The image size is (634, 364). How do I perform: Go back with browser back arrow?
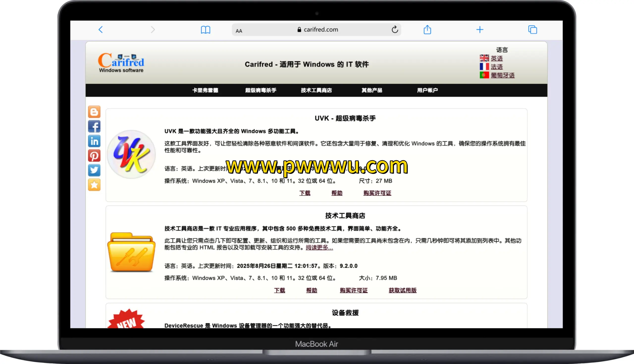[101, 30]
